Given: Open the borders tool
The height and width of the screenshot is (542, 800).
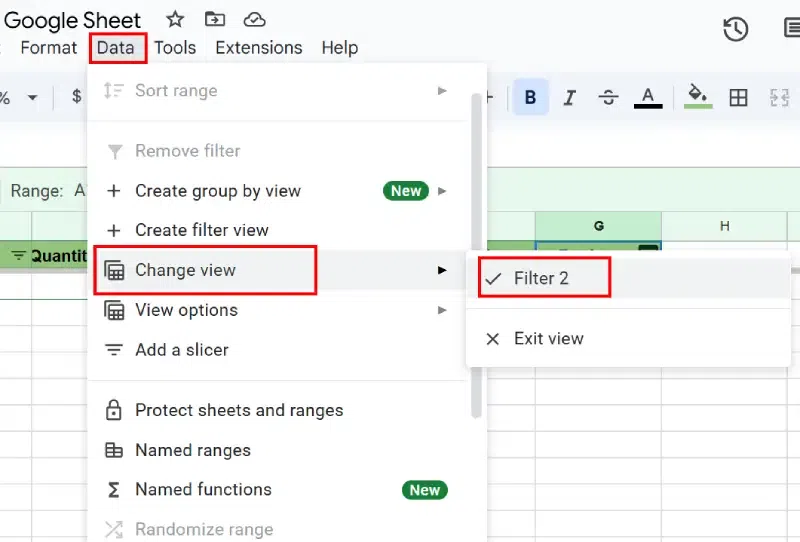Looking at the screenshot, I should 738,97.
